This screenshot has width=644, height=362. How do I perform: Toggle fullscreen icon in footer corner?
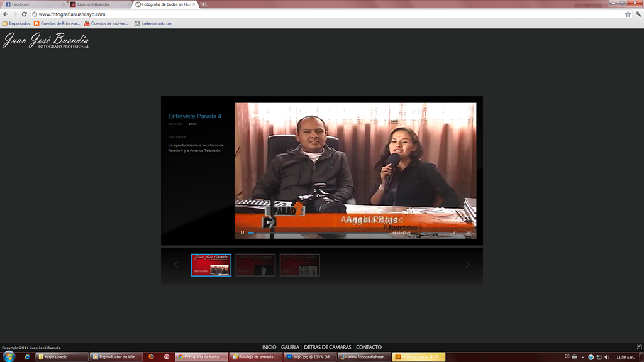tap(639, 347)
